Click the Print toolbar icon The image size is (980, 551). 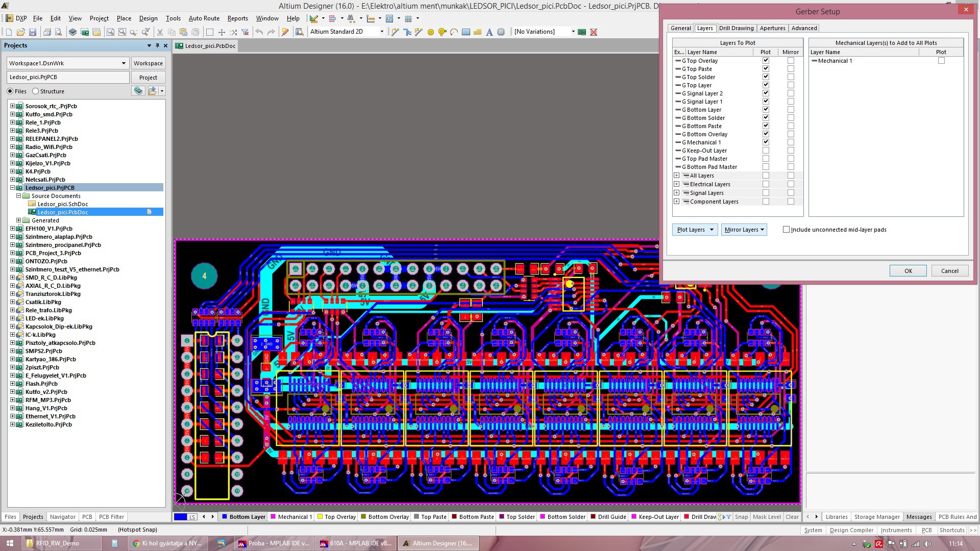(x=47, y=32)
